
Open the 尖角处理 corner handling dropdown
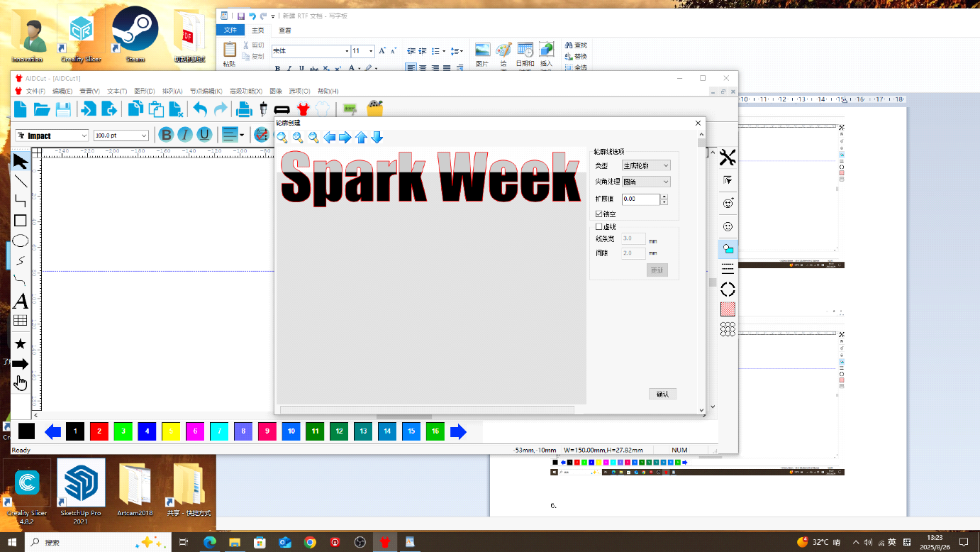(646, 182)
